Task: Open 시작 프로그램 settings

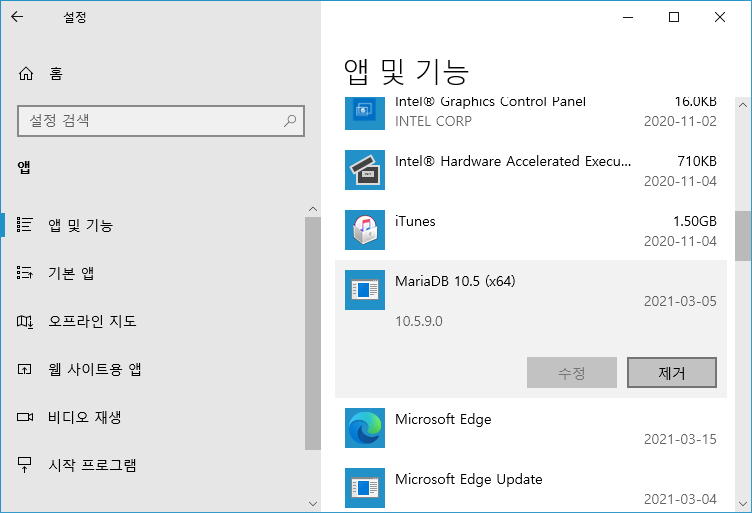Action: [160, 465]
